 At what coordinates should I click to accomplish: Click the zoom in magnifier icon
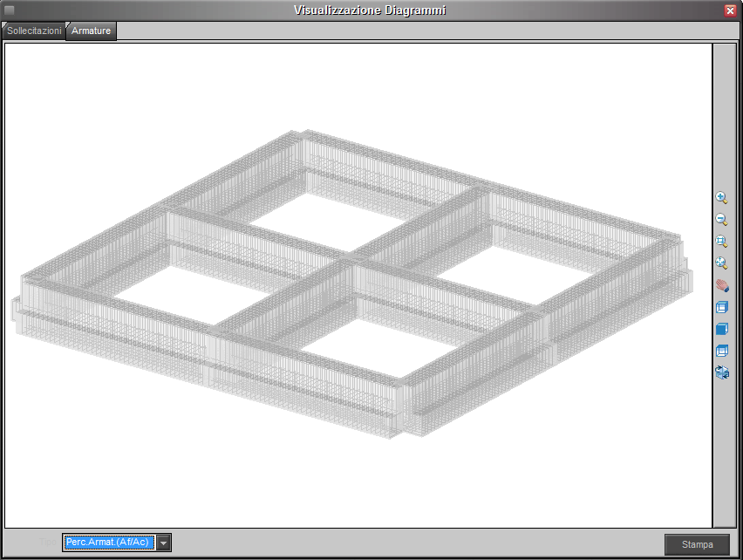[721, 198]
